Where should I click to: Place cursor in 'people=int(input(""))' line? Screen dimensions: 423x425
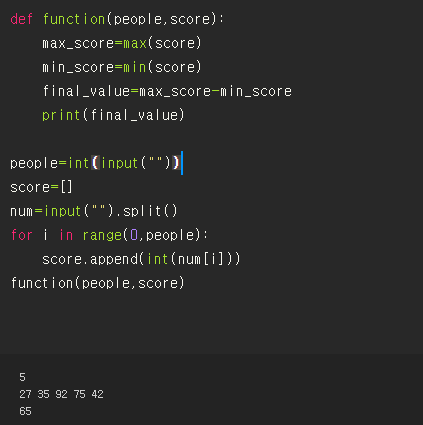[95, 163]
